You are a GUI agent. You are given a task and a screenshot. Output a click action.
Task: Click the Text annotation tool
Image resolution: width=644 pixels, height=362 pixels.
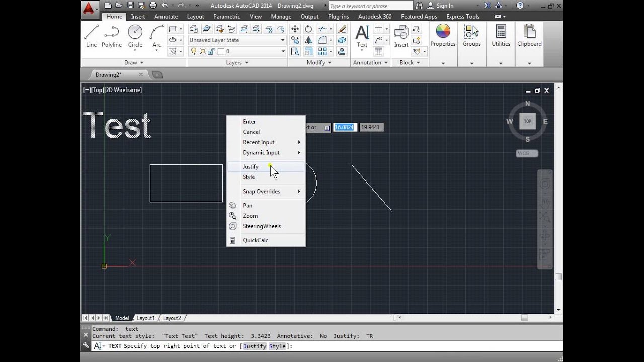tap(362, 36)
